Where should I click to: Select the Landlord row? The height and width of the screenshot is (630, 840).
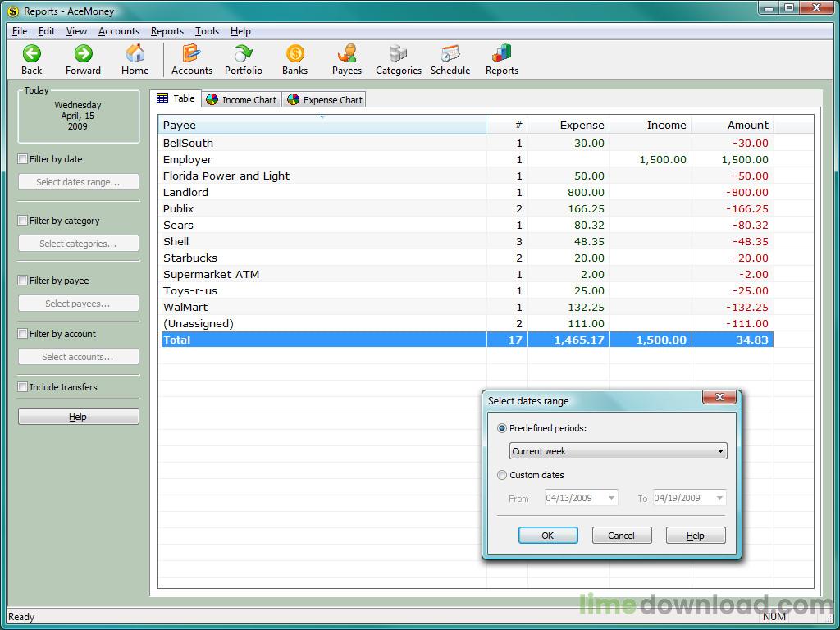click(x=467, y=192)
